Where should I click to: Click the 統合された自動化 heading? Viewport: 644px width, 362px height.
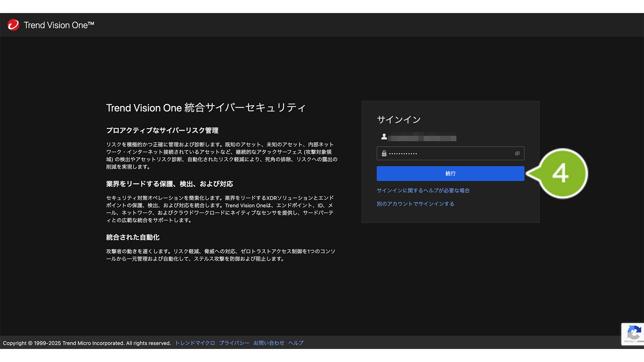(133, 237)
